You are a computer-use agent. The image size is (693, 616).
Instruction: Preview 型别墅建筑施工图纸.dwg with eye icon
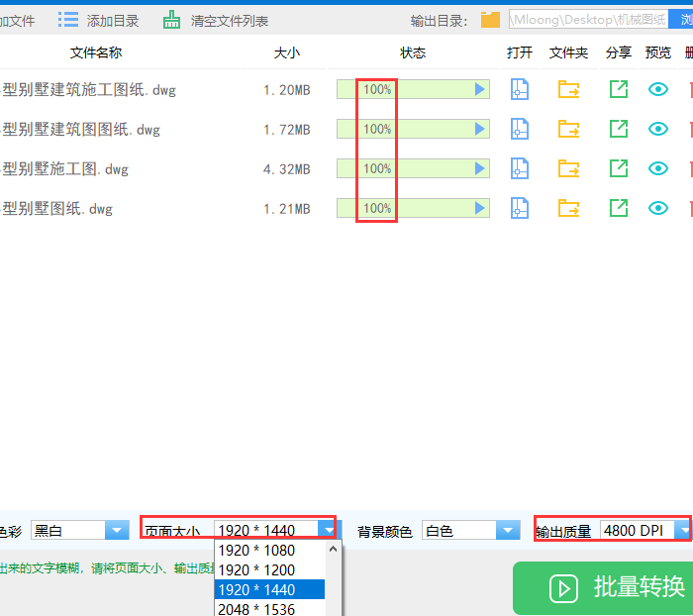point(658,89)
